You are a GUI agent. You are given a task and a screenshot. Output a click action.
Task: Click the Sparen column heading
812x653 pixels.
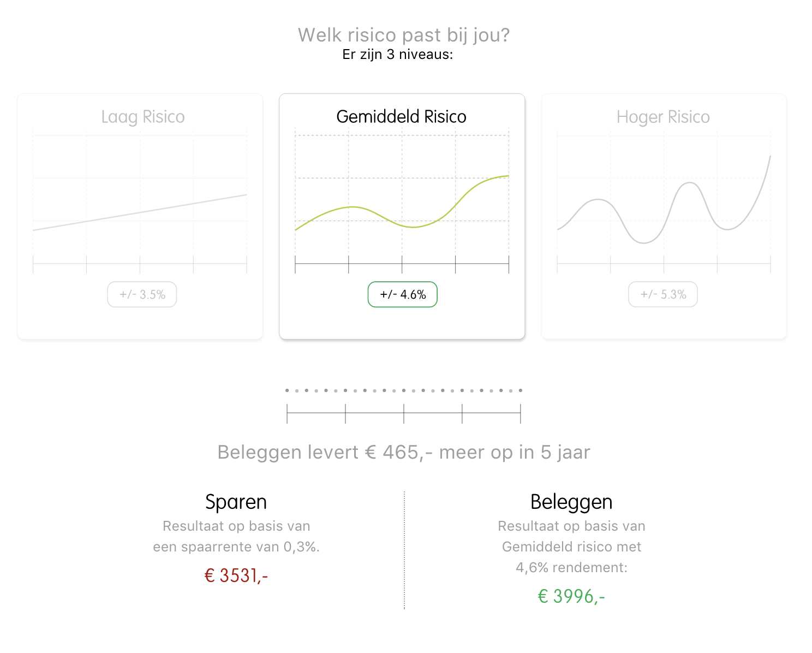[x=236, y=502]
